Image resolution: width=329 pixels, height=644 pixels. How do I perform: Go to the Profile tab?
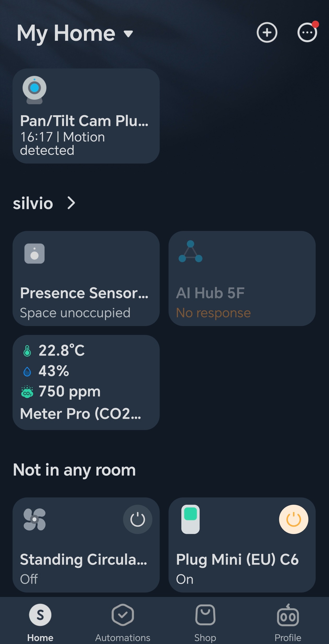288,622
